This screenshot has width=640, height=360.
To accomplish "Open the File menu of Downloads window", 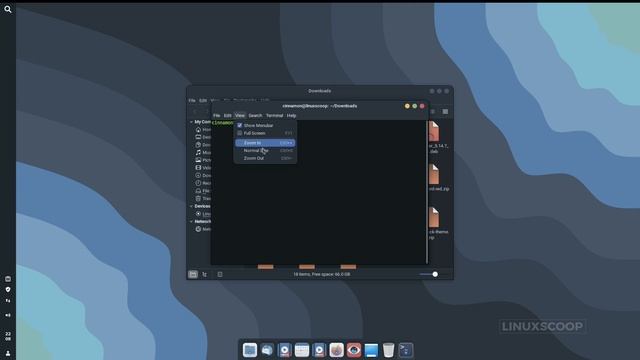I will coord(192,100).
